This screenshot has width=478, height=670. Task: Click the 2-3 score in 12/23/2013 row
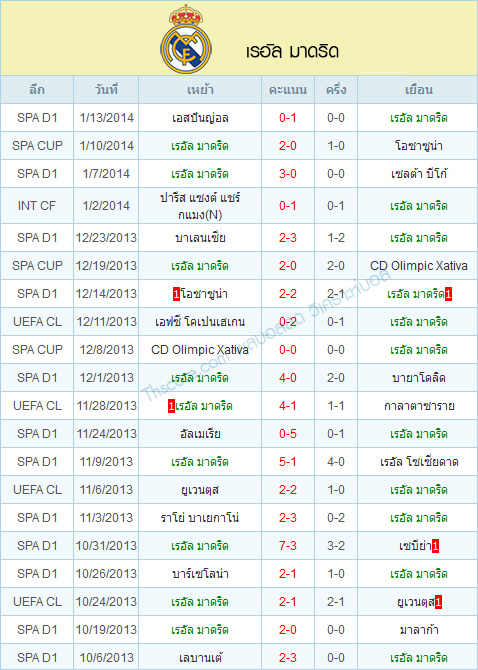[288, 238]
